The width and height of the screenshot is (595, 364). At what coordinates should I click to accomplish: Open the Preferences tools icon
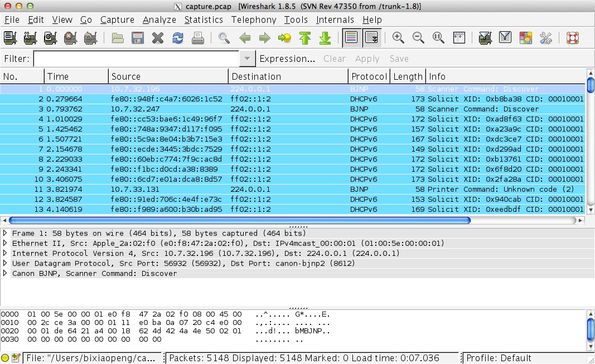pyautogui.click(x=546, y=38)
